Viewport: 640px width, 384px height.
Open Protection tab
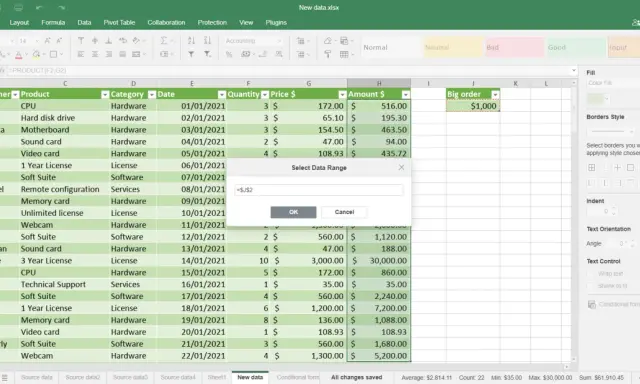pos(212,22)
